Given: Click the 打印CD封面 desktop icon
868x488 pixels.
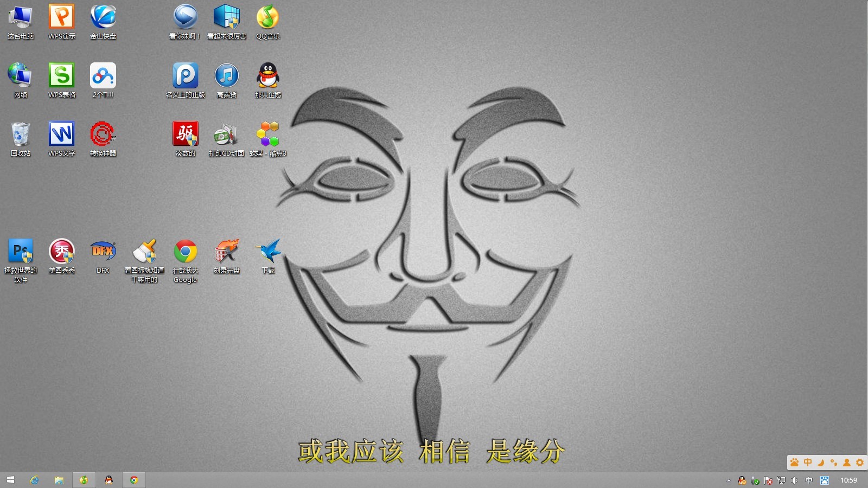Looking at the screenshot, I should 227,139.
